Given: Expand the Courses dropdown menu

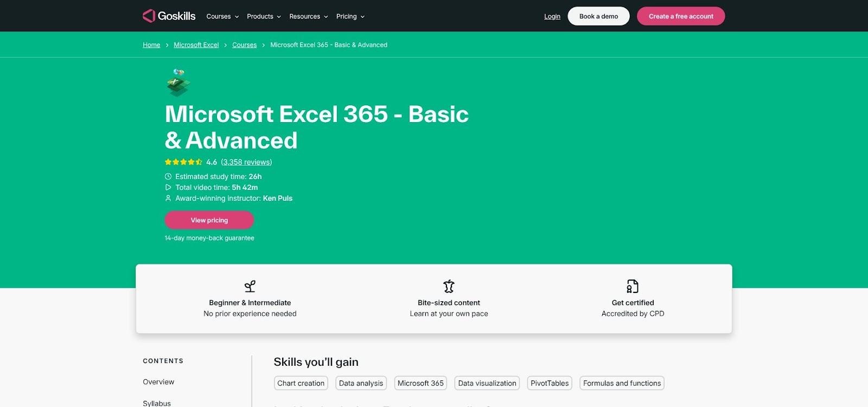Looking at the screenshot, I should point(222,16).
